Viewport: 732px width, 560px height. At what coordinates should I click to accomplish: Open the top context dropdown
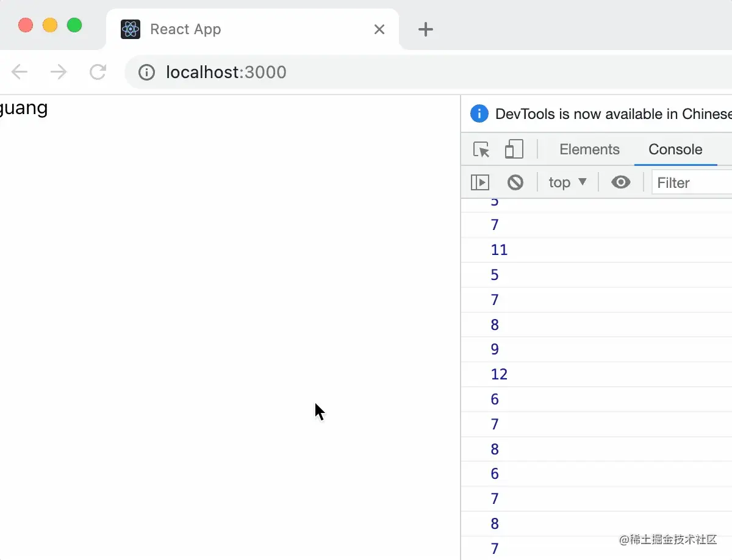(567, 182)
